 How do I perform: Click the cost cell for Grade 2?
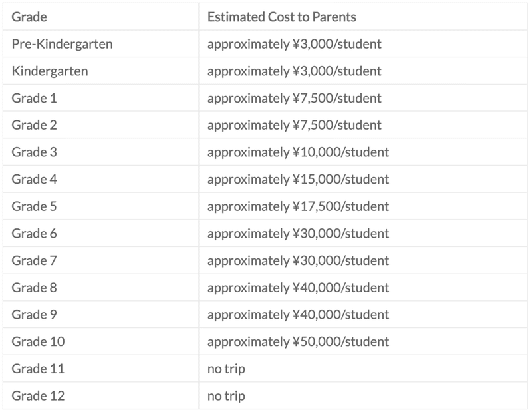pos(294,125)
